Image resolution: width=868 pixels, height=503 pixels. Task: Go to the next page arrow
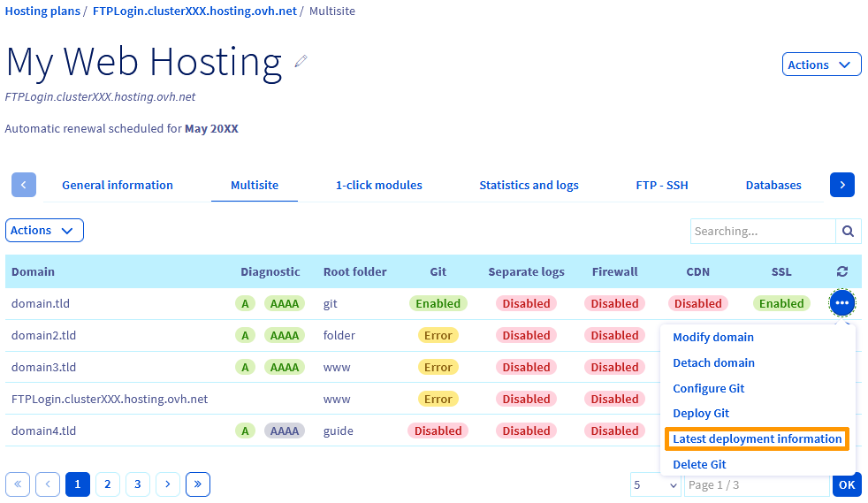[x=168, y=484]
